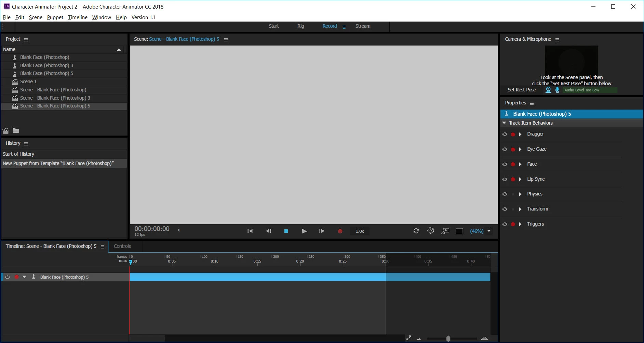Click the puppet icon in the timeline track
The width and height of the screenshot is (644, 343).
coord(33,277)
